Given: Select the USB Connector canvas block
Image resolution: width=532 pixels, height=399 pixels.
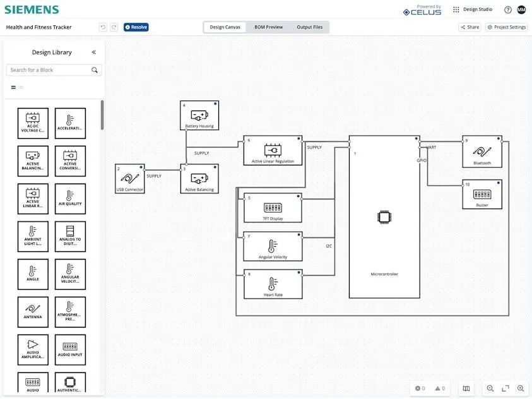Looking at the screenshot, I should [130, 179].
